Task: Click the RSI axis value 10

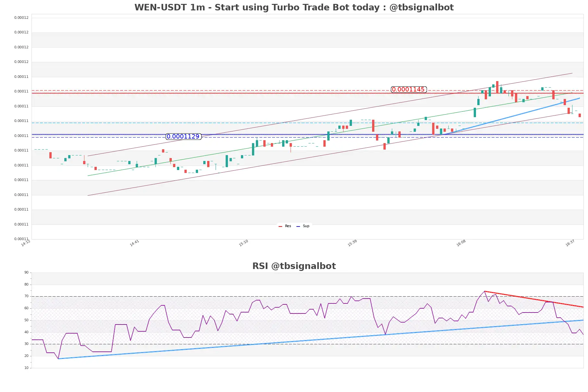Action: pyautogui.click(x=26, y=368)
